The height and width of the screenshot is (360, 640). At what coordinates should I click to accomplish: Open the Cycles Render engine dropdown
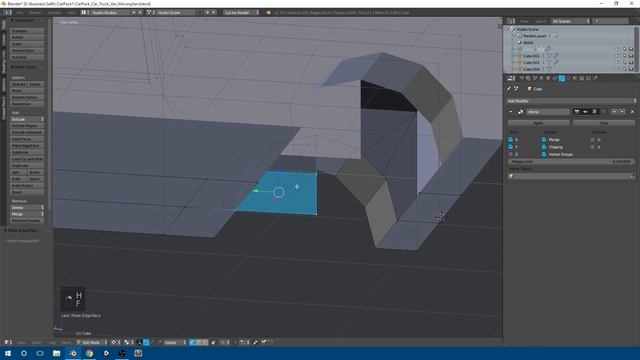point(241,13)
